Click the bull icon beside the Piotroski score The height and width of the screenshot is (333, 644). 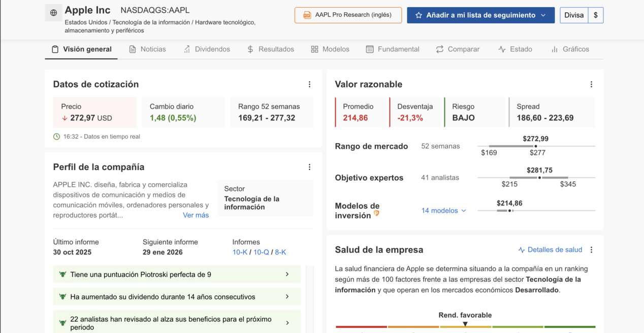(62, 275)
